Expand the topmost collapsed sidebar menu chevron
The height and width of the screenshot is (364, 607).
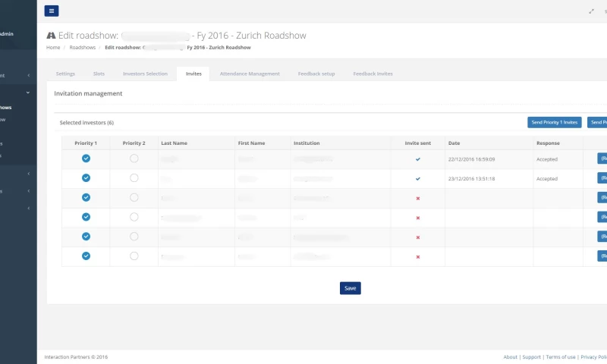[28, 75]
